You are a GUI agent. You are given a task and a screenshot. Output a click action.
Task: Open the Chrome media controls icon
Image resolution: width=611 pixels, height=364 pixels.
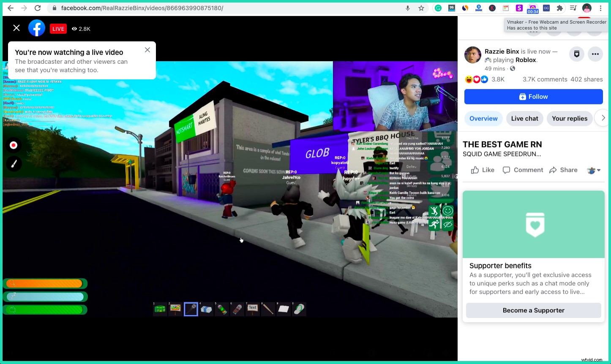click(573, 8)
